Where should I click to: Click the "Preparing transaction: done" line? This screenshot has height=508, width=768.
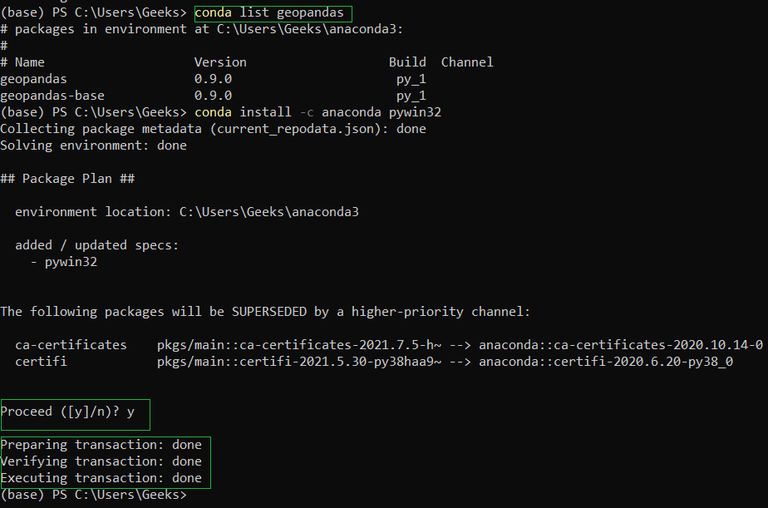pos(101,445)
